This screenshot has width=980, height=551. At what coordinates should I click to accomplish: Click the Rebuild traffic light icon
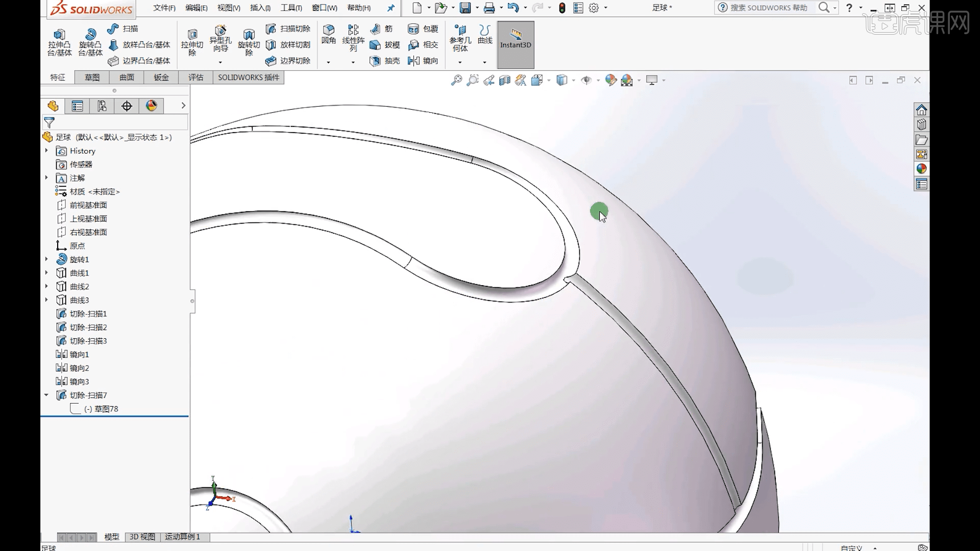click(x=562, y=8)
